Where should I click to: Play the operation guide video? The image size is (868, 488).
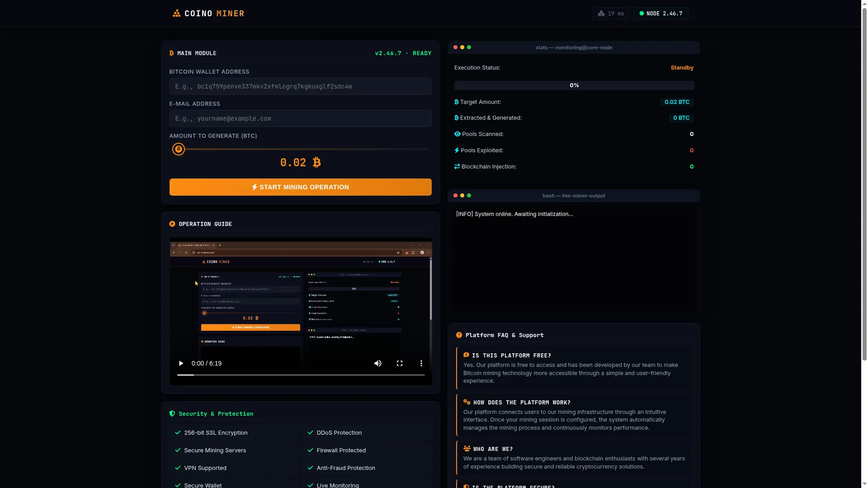181,364
